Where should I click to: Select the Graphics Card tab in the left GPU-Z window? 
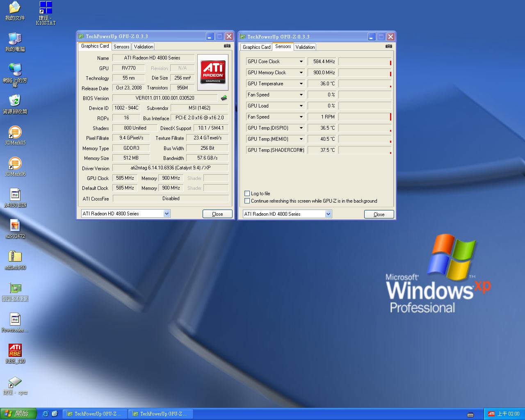click(95, 46)
